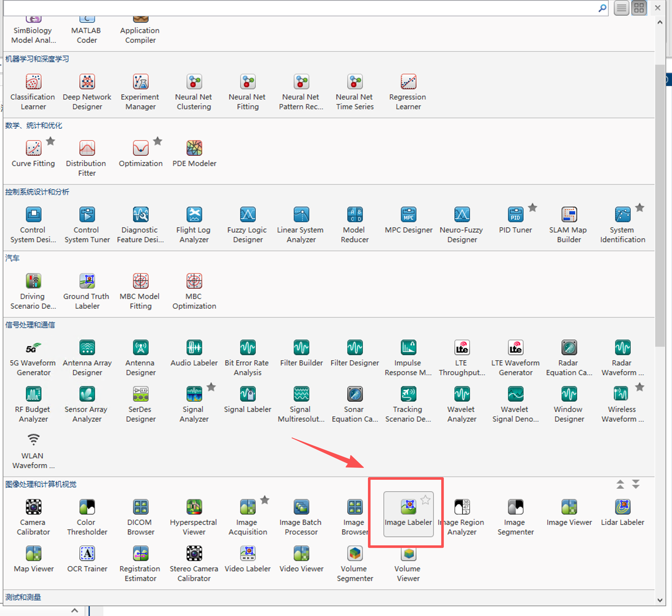Open the PID Tuner app

pos(515,215)
